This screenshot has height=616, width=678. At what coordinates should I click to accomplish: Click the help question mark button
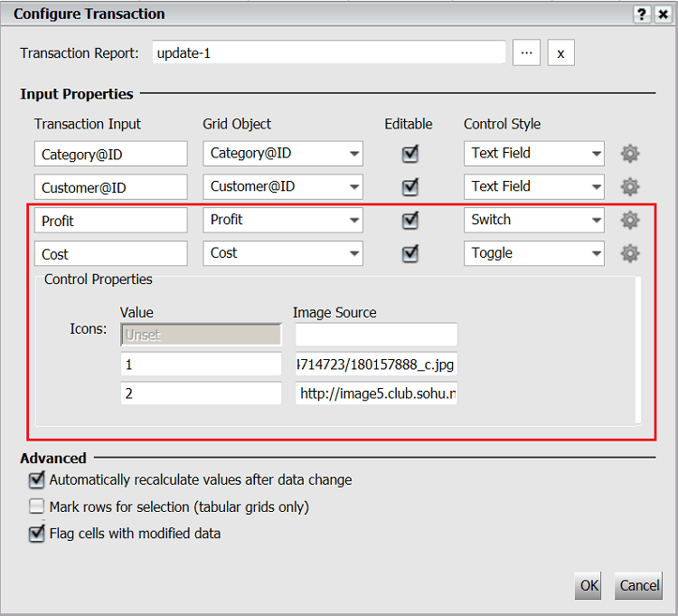tap(642, 14)
